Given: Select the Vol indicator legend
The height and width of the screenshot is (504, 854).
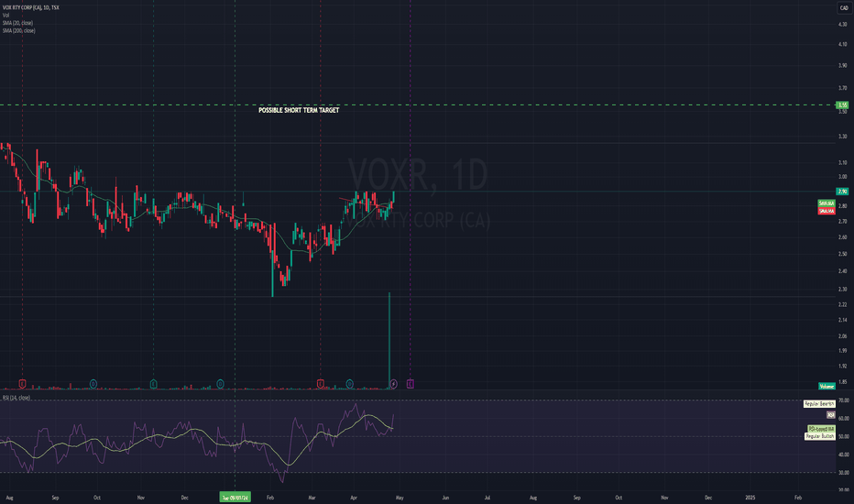Looking at the screenshot, I should [x=6, y=16].
